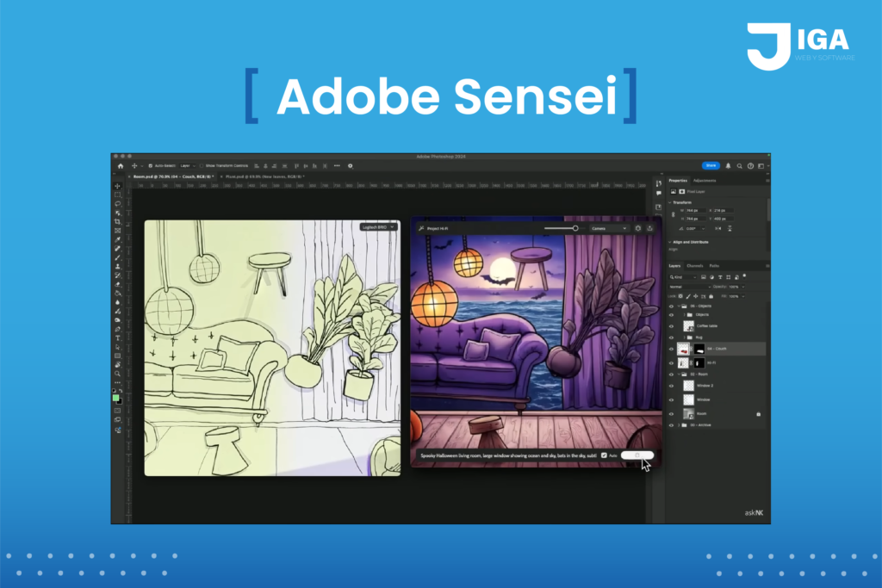Open the notifications bell
The width and height of the screenshot is (882, 588).
[728, 166]
